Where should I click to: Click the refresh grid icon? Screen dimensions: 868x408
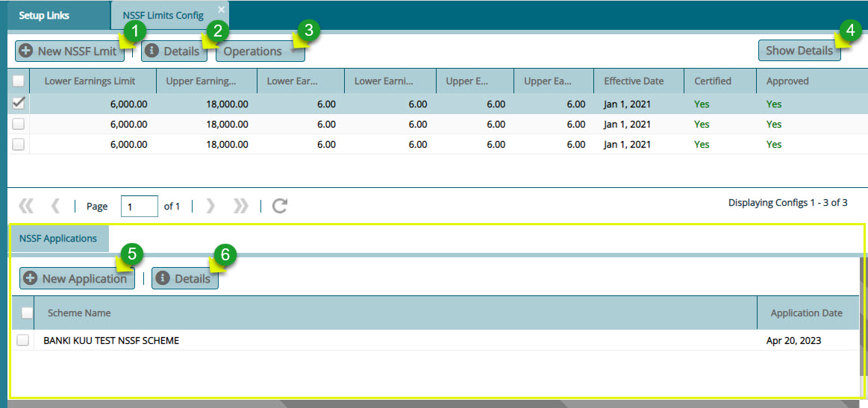click(280, 207)
